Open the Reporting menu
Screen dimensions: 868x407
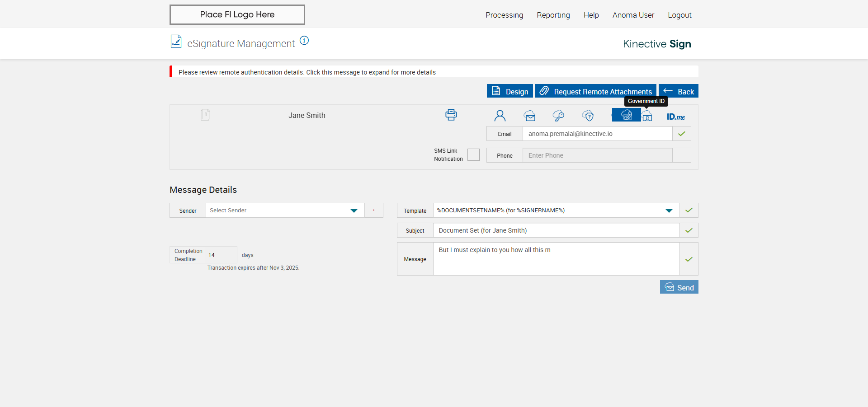(553, 15)
